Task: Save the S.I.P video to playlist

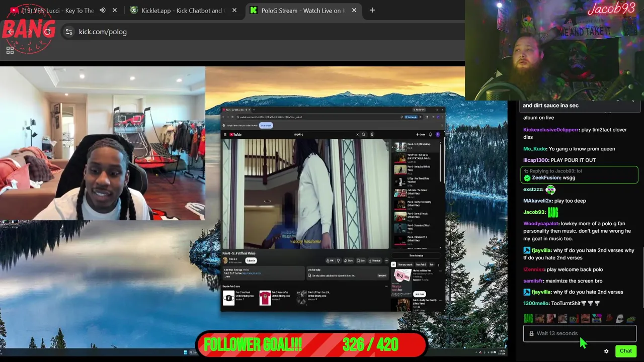Action: [x=361, y=260]
